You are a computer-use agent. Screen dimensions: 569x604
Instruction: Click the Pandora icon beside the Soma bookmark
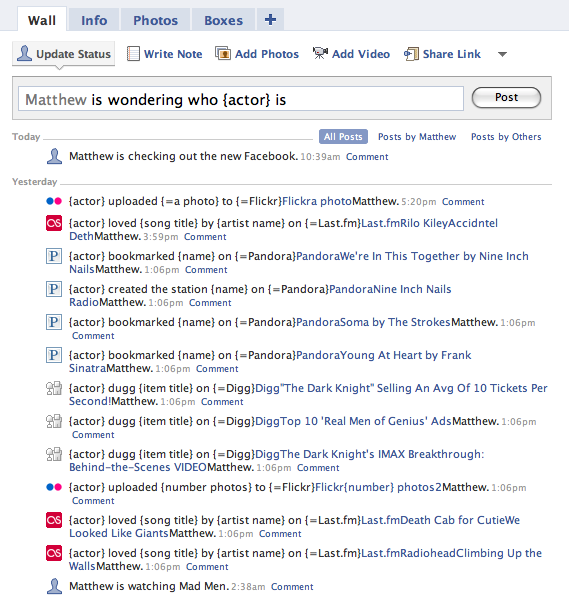54,322
